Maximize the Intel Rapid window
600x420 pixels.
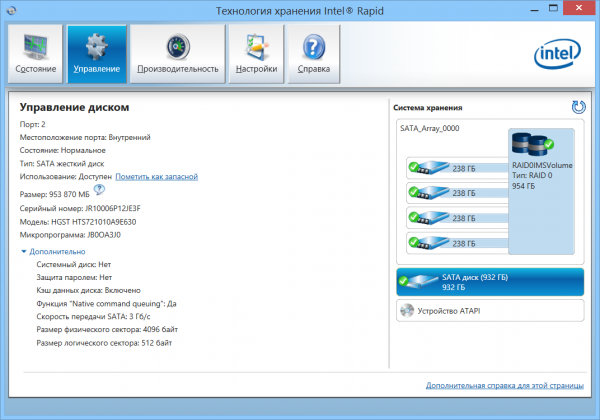click(553, 8)
